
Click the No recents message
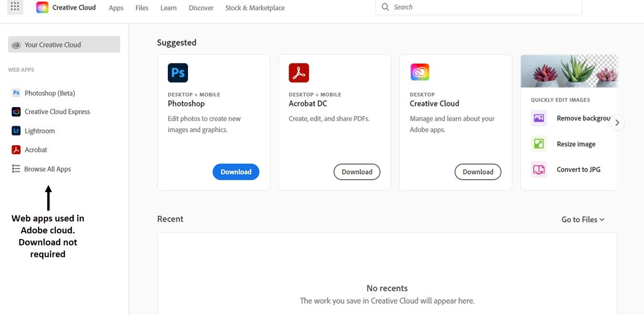[387, 288]
